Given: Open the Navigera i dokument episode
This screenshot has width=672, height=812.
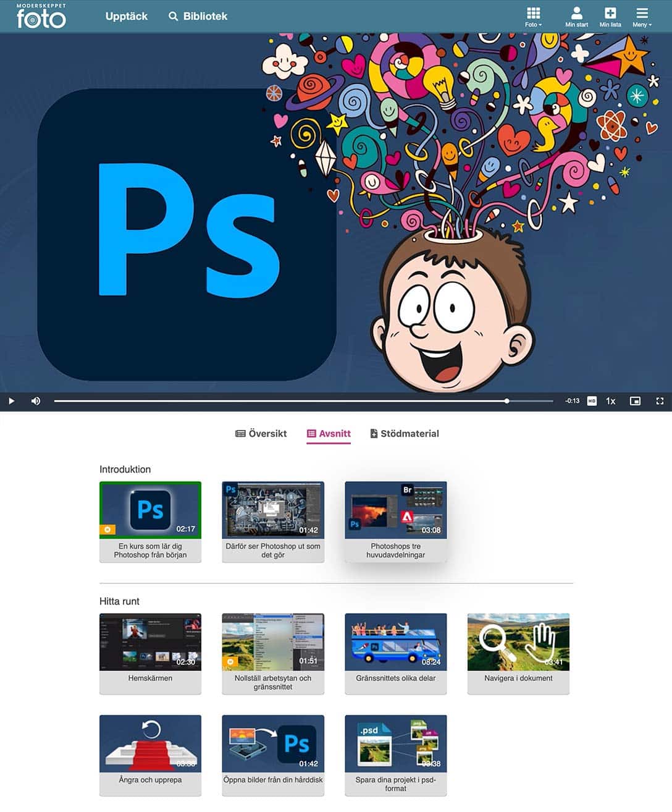Looking at the screenshot, I should [x=518, y=654].
